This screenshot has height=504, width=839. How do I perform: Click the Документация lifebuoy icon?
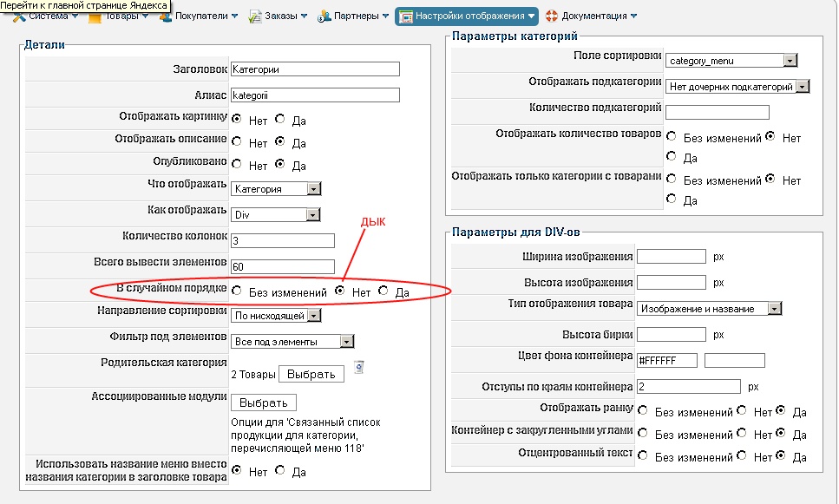[x=552, y=16]
